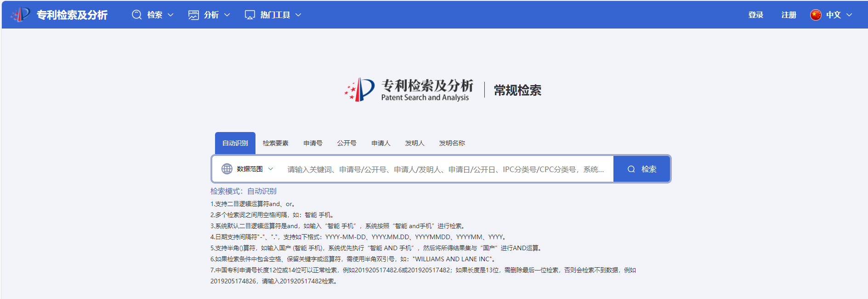This screenshot has height=299, width=868.
Task: Click the monitor icon beside 热门工具
Action: [250, 15]
